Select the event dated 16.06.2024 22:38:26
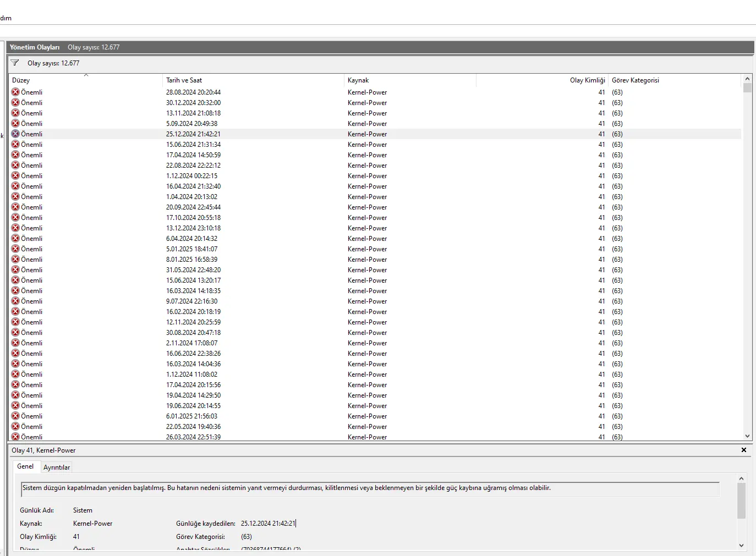 tap(375, 353)
